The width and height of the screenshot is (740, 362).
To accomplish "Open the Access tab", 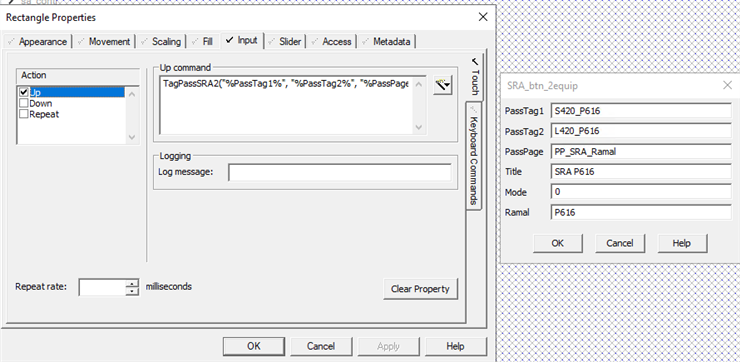I will point(331,42).
